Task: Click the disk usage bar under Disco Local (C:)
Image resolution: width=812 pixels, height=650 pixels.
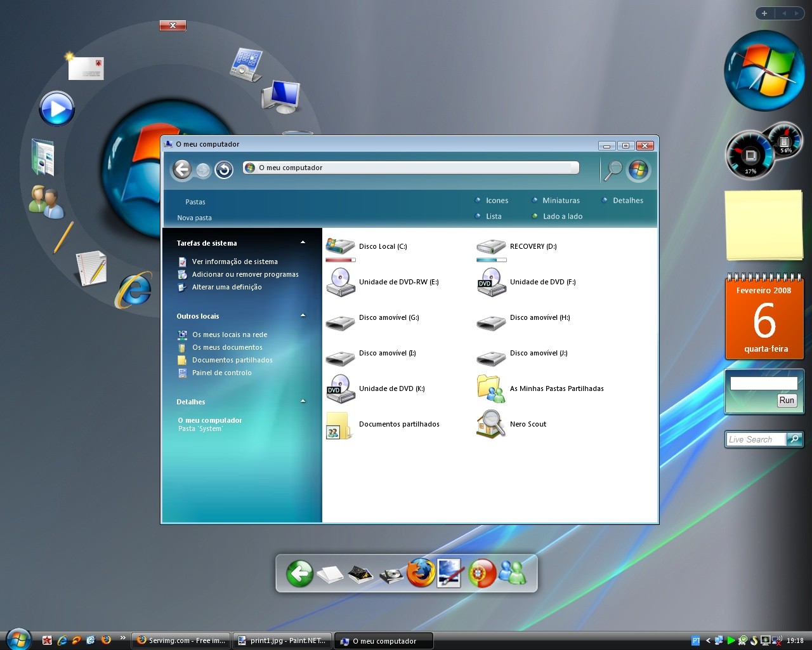Action: pos(340,260)
